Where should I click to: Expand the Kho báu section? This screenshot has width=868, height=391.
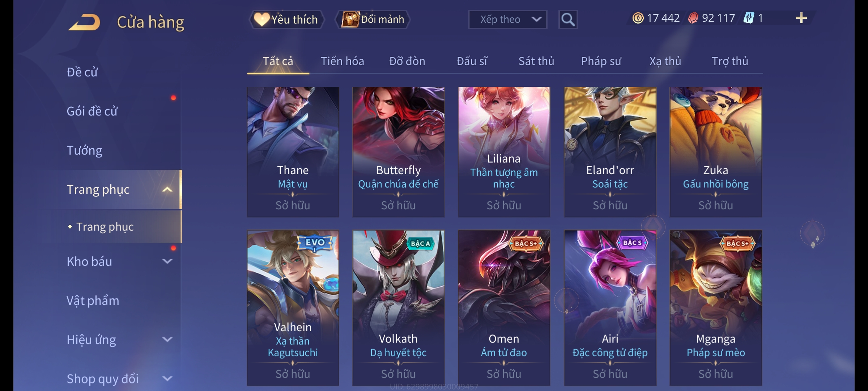[167, 261]
